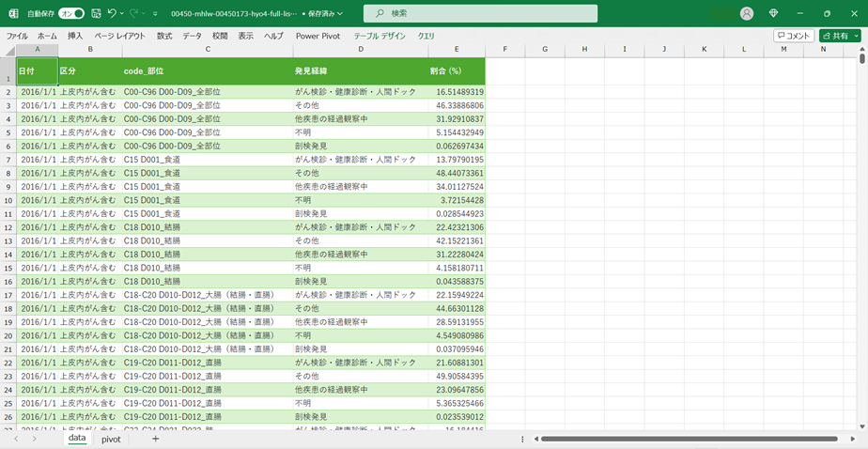868x449 pixels.
Task: Click the Undo arrow icon
Action: pyautogui.click(x=112, y=13)
